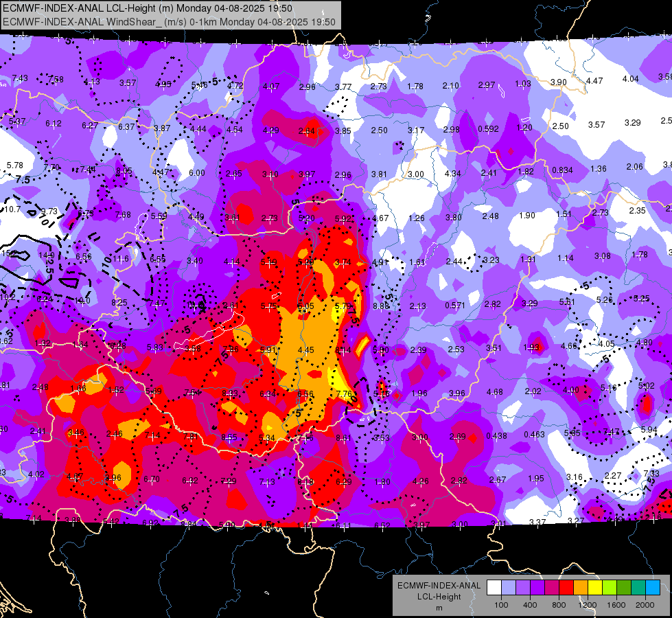Click the wind shear value 0.592

488,128
